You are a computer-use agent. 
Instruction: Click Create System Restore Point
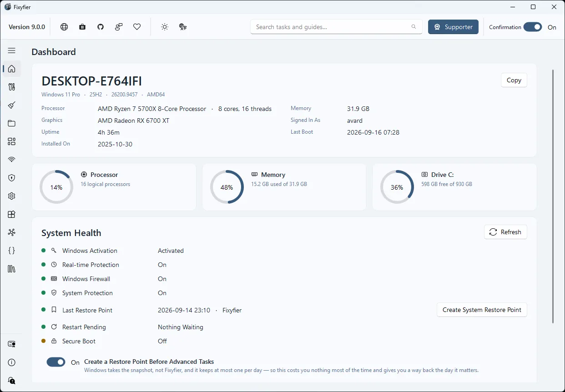(x=482, y=310)
